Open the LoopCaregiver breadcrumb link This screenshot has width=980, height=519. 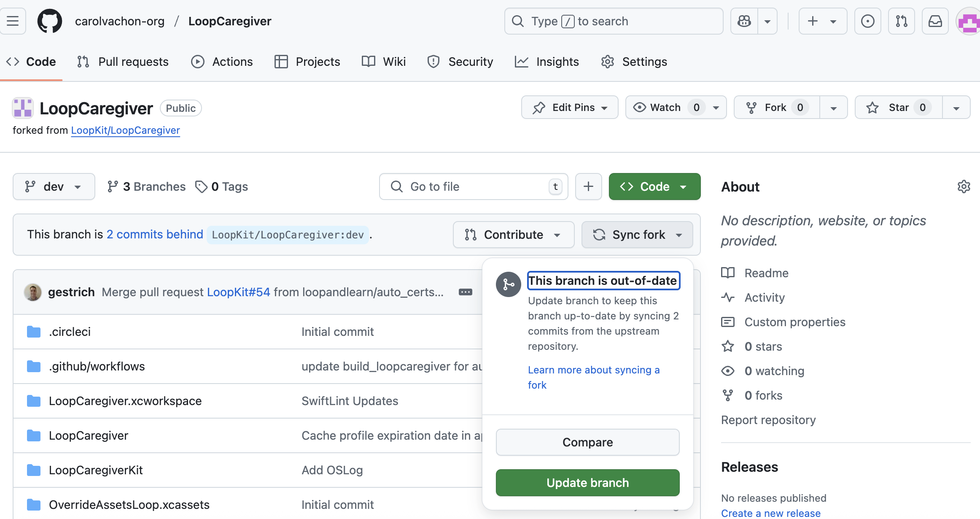coord(230,21)
